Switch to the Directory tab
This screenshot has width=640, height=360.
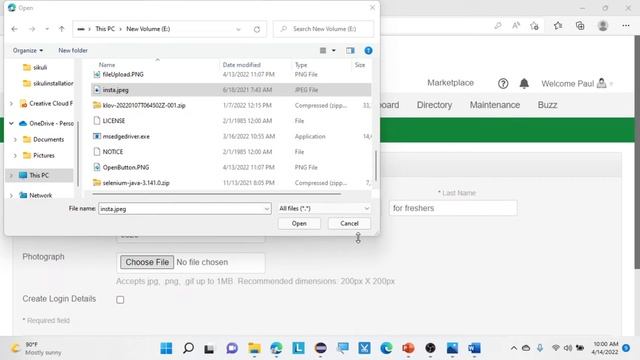pyautogui.click(x=434, y=105)
